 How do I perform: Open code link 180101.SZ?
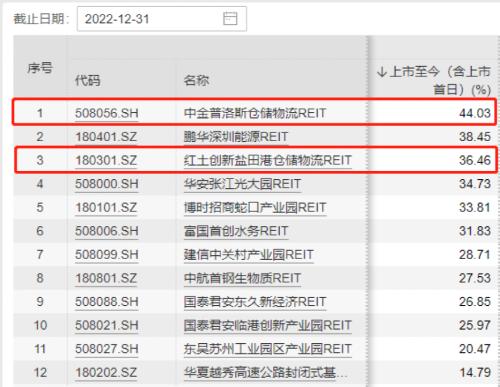pyautogui.click(x=106, y=208)
